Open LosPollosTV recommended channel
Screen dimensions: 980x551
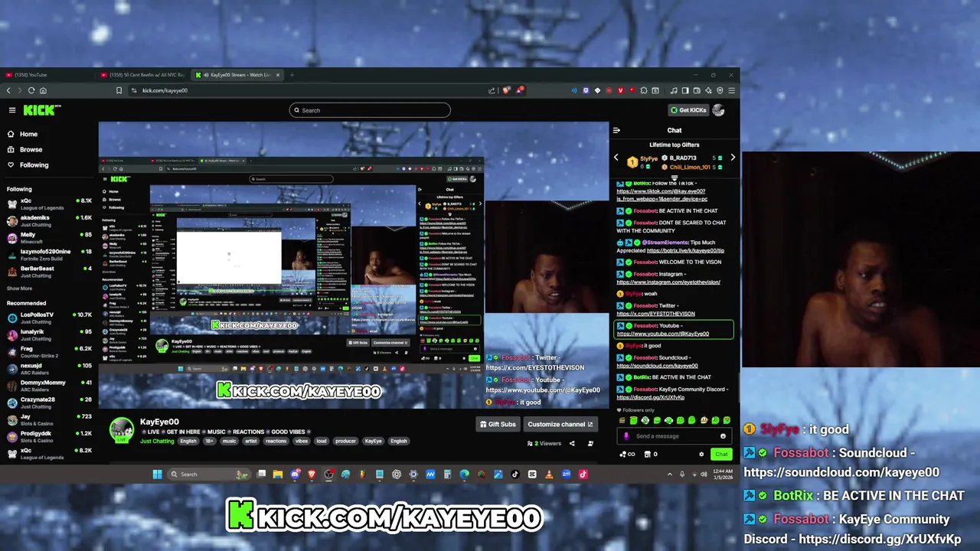click(47, 318)
